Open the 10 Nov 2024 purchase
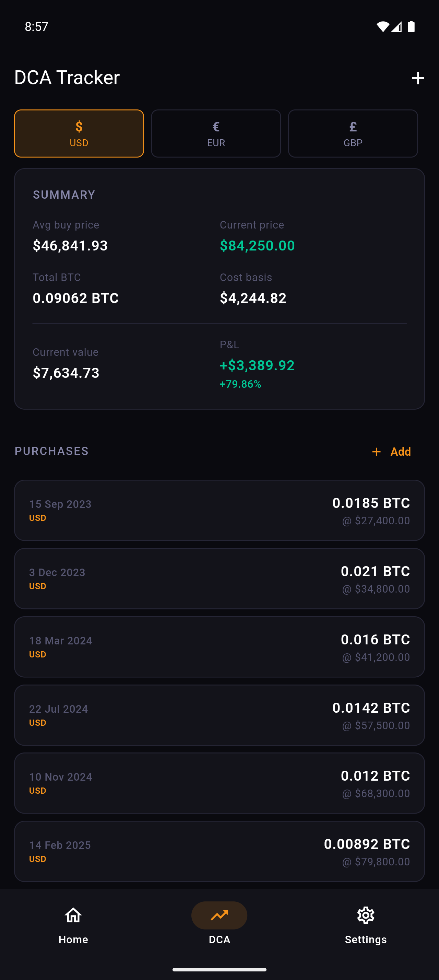The image size is (439, 980). tap(219, 783)
